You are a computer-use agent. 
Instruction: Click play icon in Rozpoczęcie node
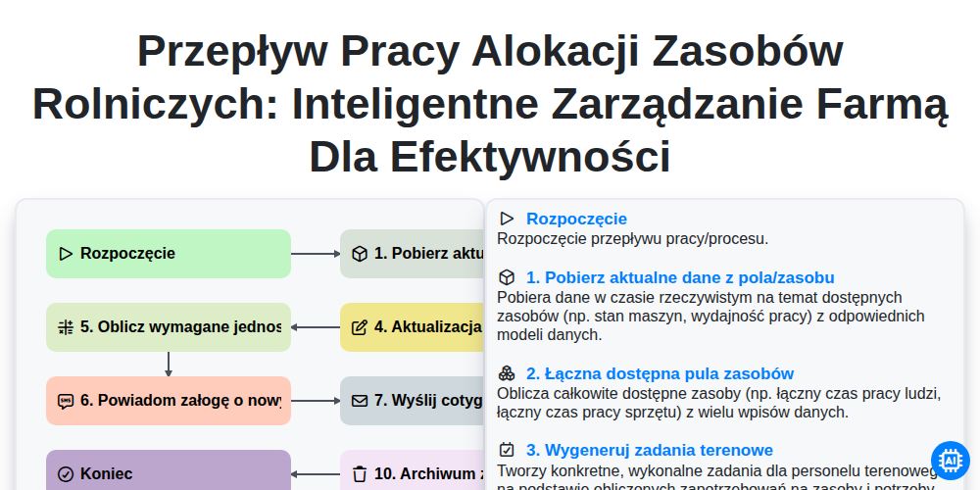tap(66, 254)
